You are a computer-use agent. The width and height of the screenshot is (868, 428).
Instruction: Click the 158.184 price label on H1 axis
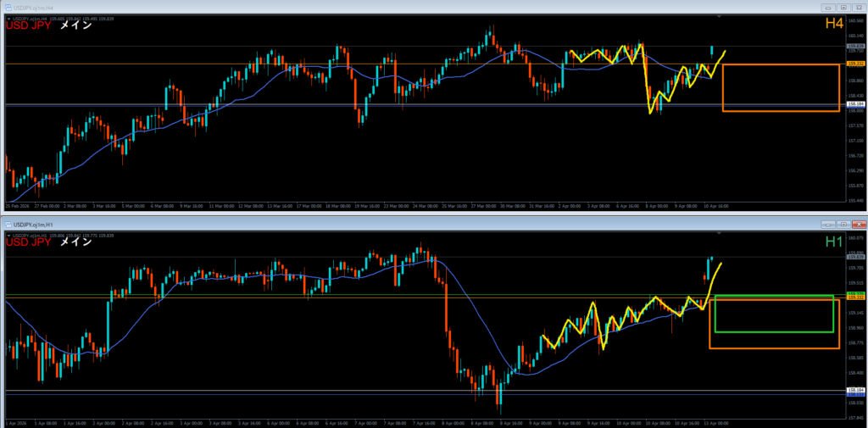[x=855, y=391]
